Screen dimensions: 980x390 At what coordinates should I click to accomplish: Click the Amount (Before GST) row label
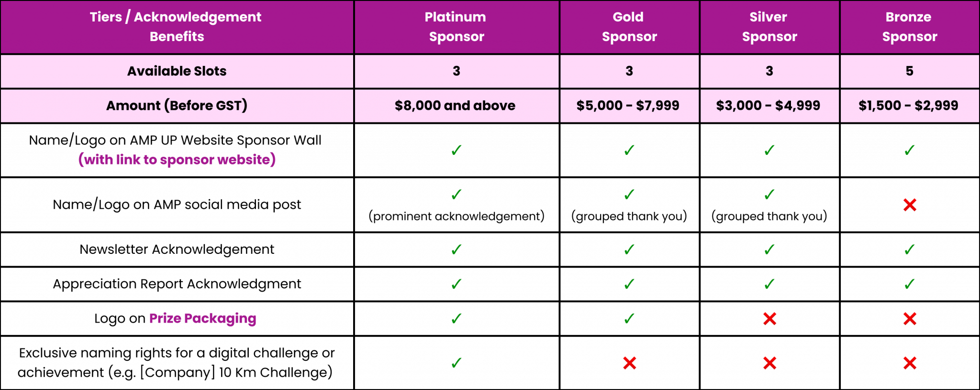177,106
